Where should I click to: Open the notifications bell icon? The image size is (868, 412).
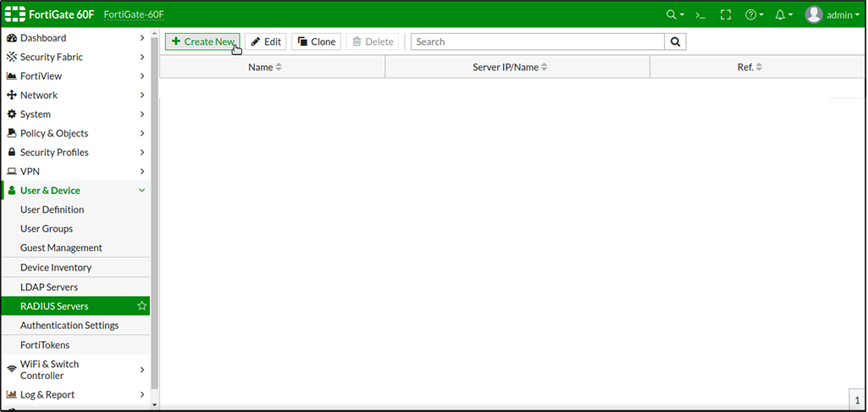783,15
